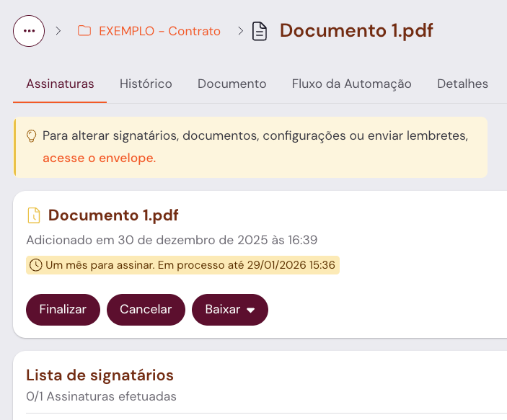Click the orange folder icon in breadcrumb
Screen dimensions: 507x420
point(84,31)
